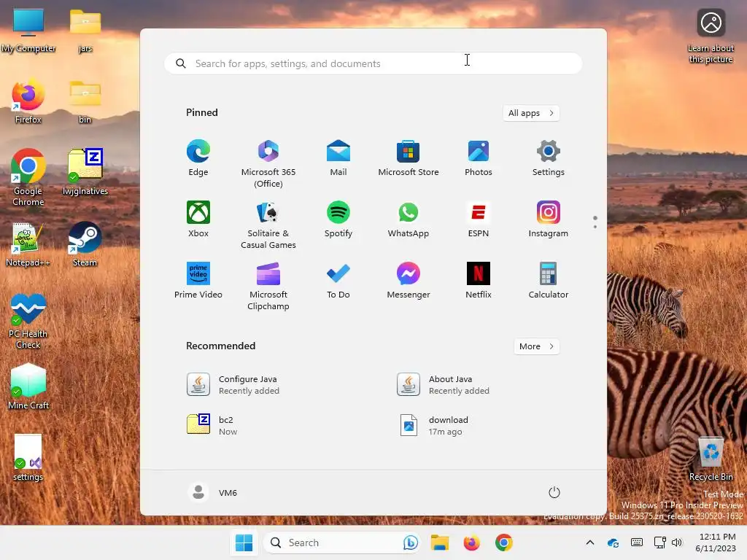Open the clock and date flyout

[716, 542]
